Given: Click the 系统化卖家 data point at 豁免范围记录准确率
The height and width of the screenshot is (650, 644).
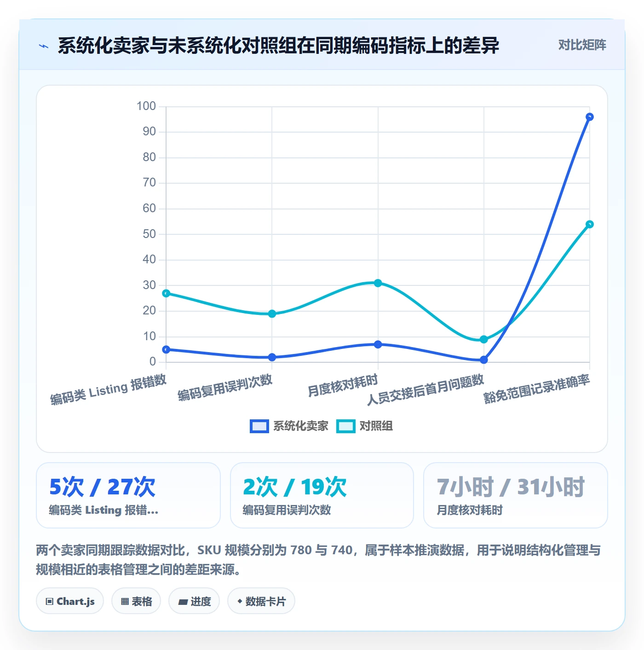Looking at the screenshot, I should coord(589,117).
